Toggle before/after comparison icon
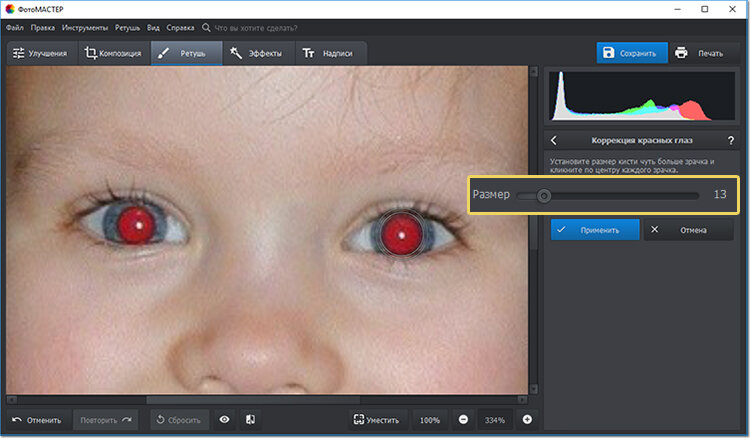 pos(250,419)
